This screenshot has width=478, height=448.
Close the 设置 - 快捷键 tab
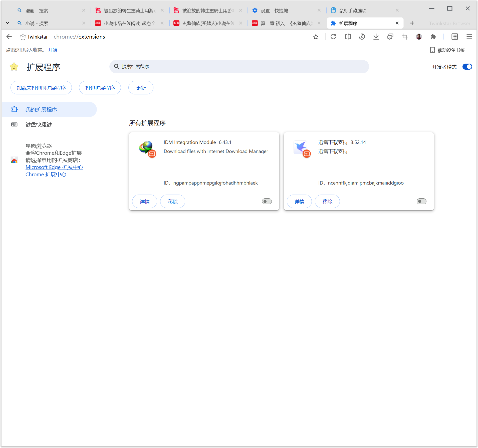point(319,11)
